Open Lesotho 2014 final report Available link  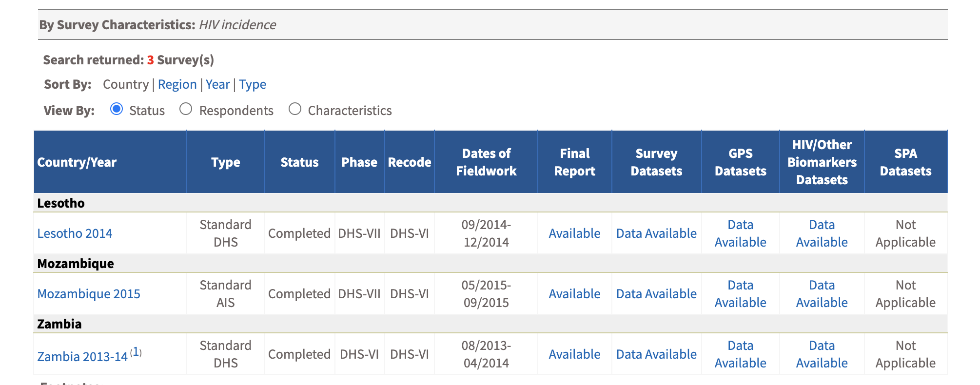(x=574, y=233)
